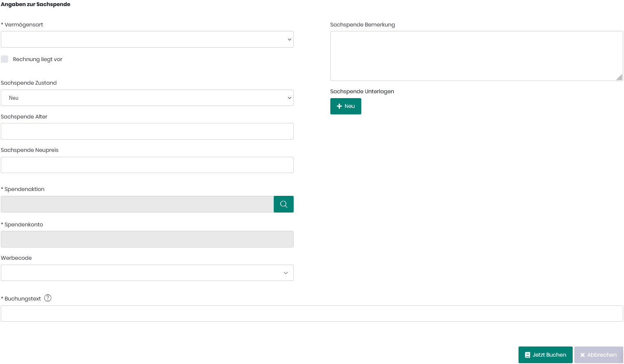Click the Rechnung liegt vor label text
Viewport: 624px width, 364px height.
[x=37, y=59]
